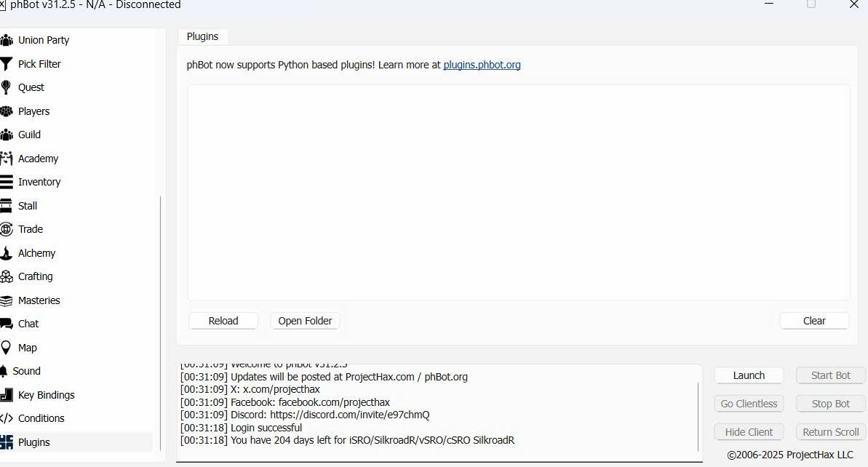Open the Crafting icon in sidebar
This screenshot has height=467, width=868.
(7, 276)
